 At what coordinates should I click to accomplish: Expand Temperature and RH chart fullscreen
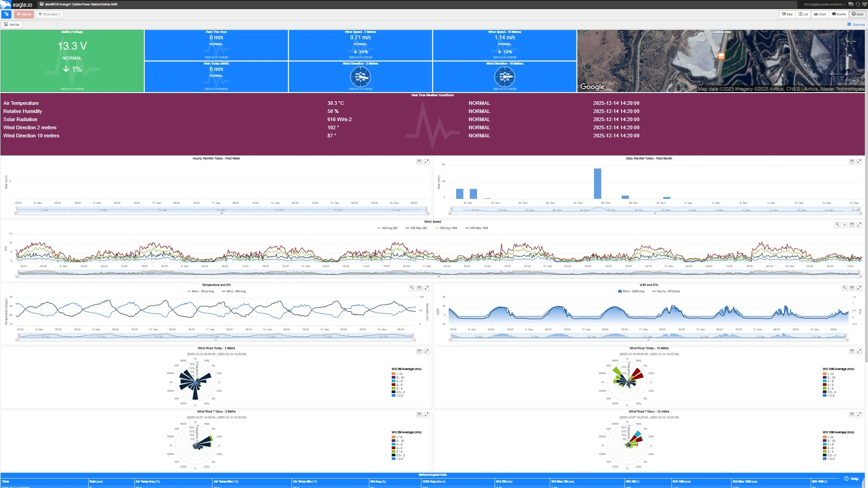[x=426, y=288]
